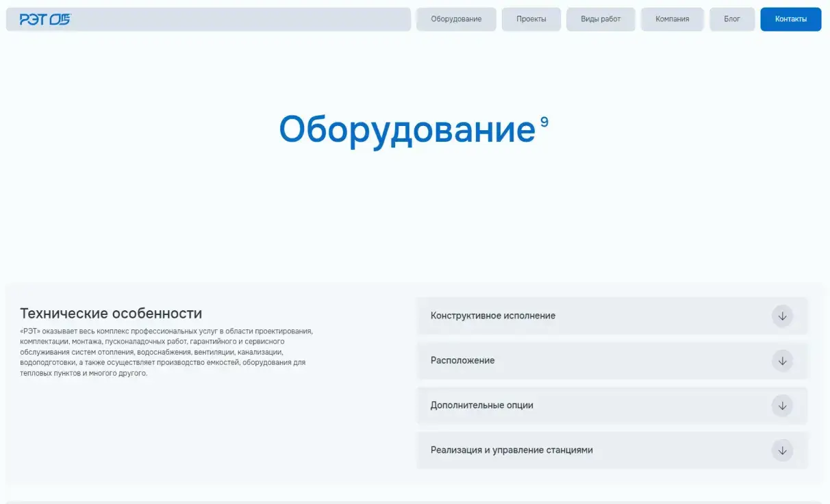Select the Компания navigation tab
This screenshot has height=504, width=830.
click(x=672, y=19)
